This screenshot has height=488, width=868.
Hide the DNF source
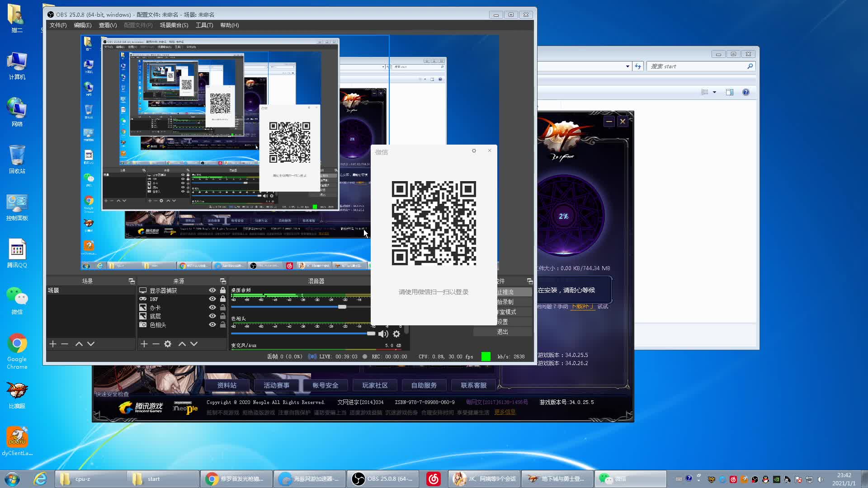point(212,299)
